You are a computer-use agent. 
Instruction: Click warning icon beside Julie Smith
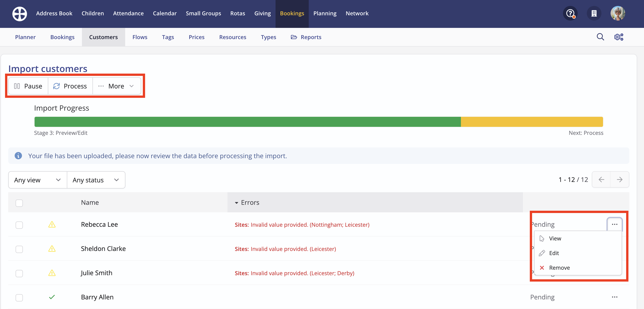(52, 273)
